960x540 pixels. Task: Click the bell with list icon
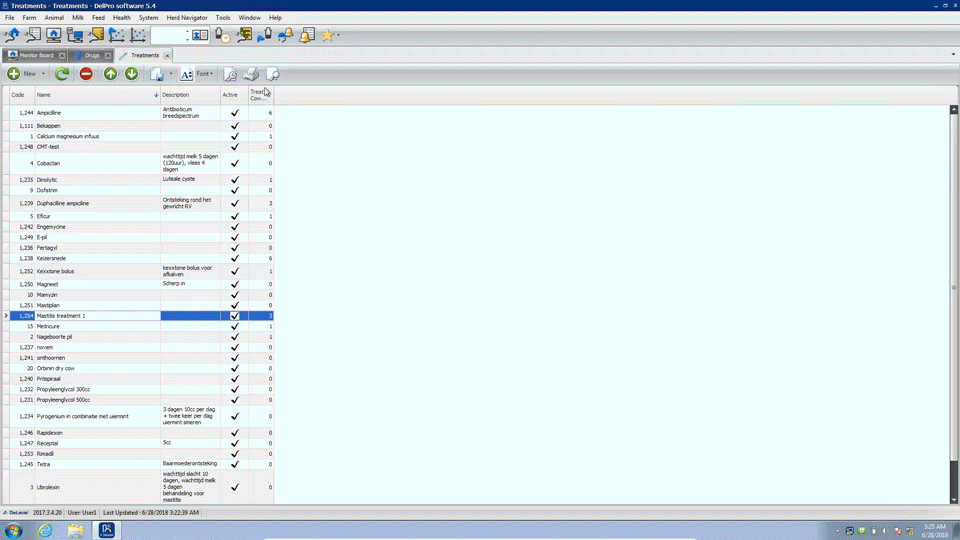coord(307,35)
